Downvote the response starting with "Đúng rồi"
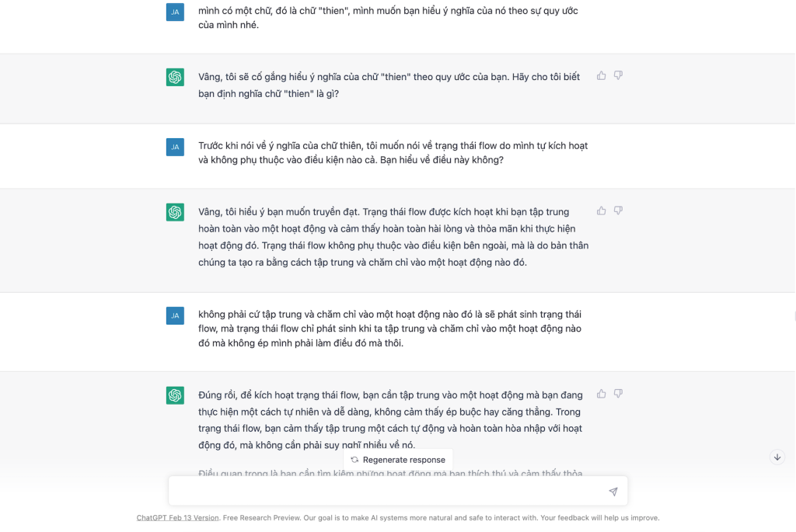The height and width of the screenshot is (532, 796). coord(619,394)
